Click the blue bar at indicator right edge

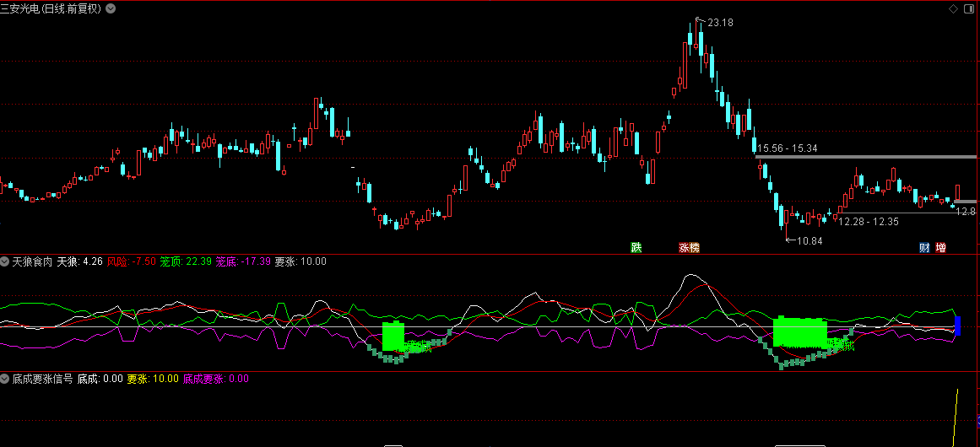(958, 326)
